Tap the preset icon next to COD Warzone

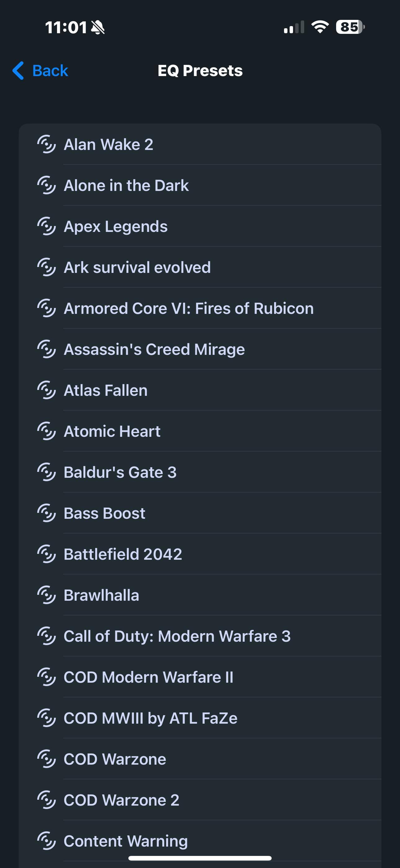tap(46, 759)
